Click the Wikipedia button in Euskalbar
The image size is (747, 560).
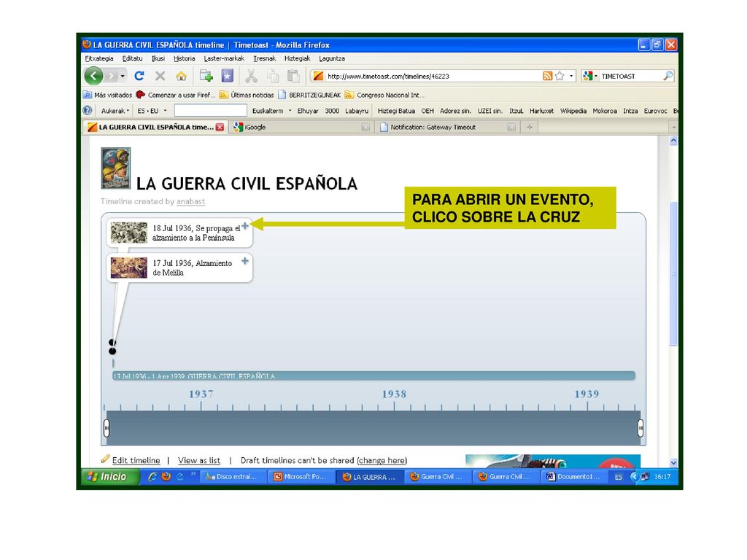tap(573, 111)
